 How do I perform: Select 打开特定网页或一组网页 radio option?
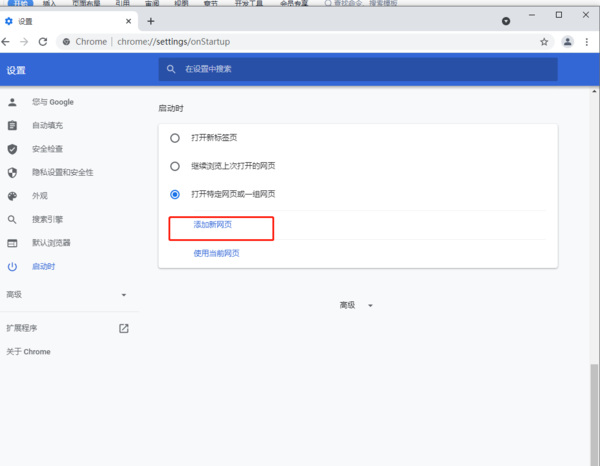tap(175, 194)
